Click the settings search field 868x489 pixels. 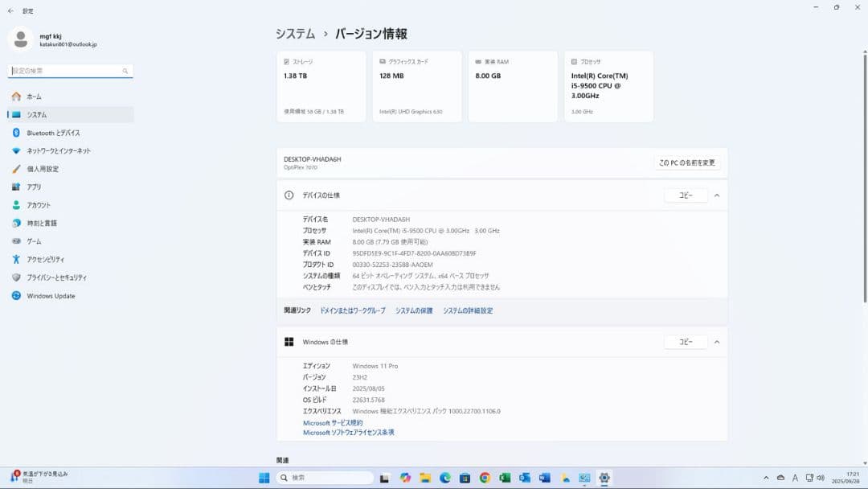[x=68, y=71]
